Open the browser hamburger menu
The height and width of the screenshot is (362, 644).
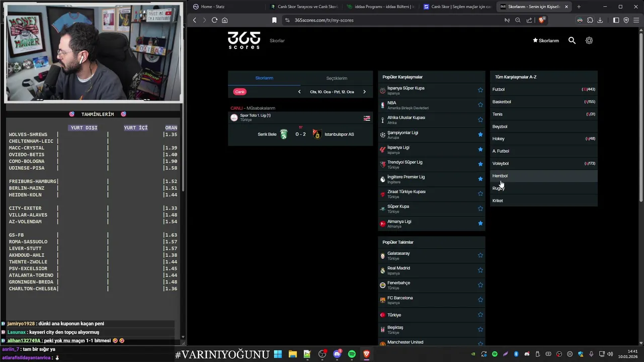tap(636, 20)
